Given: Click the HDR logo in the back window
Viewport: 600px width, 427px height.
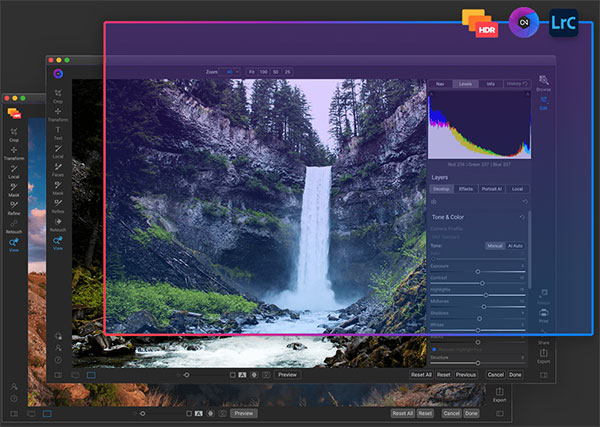Looking at the screenshot, I should pyautogui.click(x=14, y=113).
